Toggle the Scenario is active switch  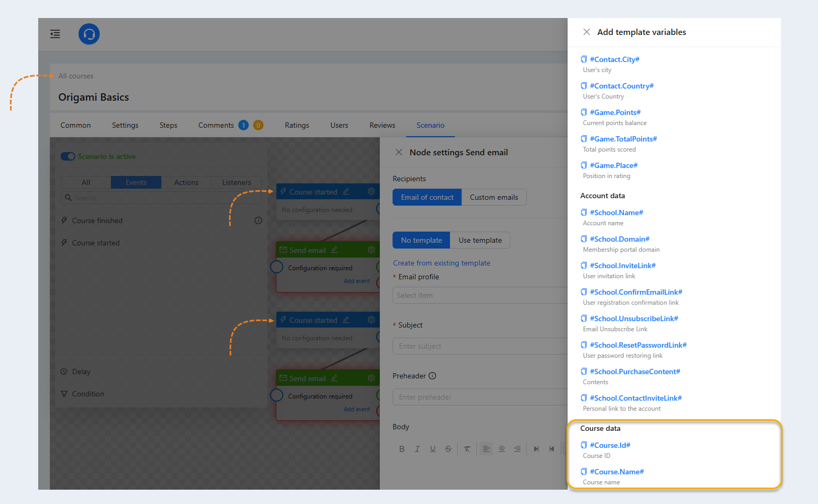click(68, 156)
